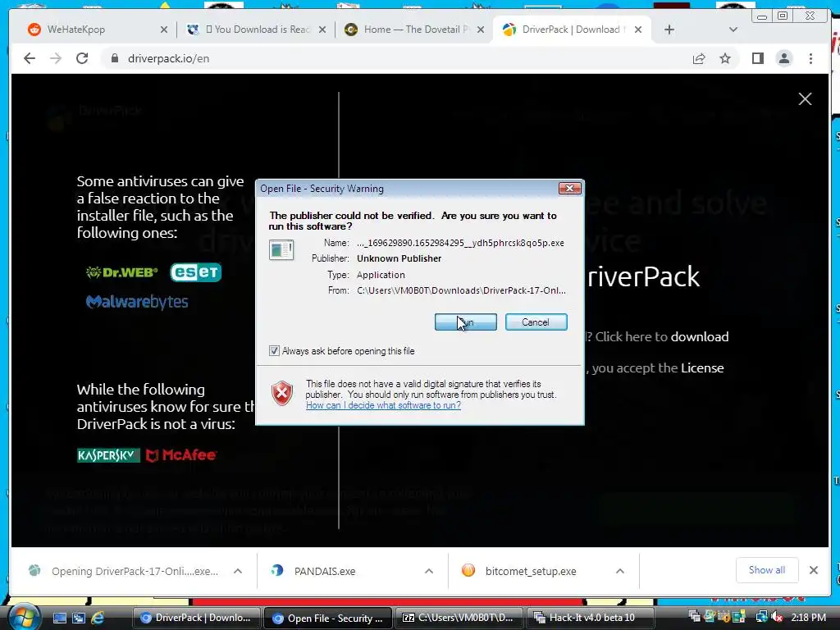Expand options for PANDAIS.exe download
The height and width of the screenshot is (630, 840).
pyautogui.click(x=429, y=571)
